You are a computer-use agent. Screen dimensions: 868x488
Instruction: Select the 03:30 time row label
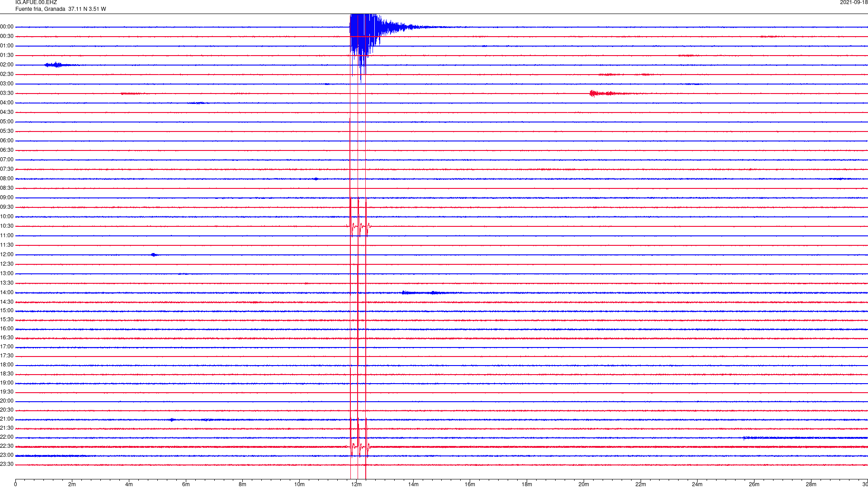(7, 93)
